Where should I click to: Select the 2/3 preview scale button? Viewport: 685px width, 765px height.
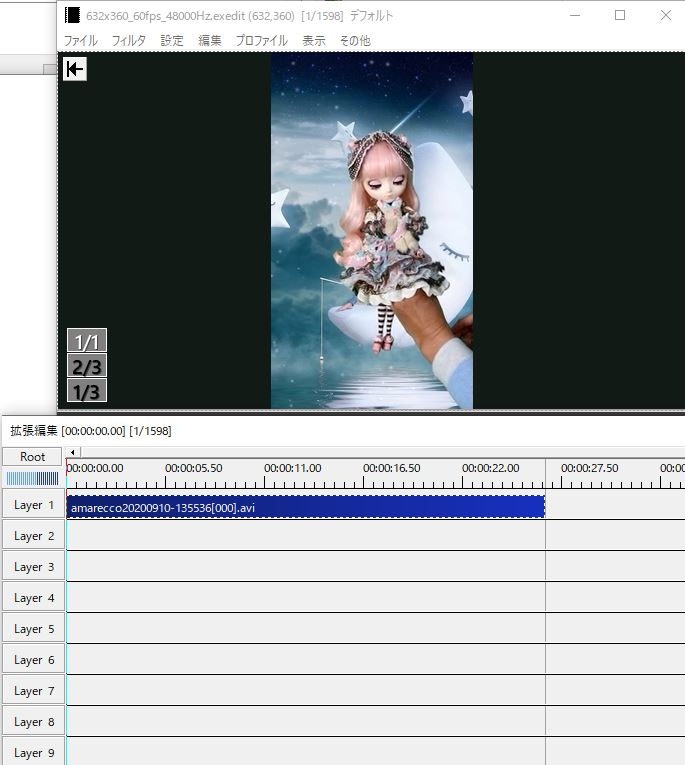click(x=87, y=366)
